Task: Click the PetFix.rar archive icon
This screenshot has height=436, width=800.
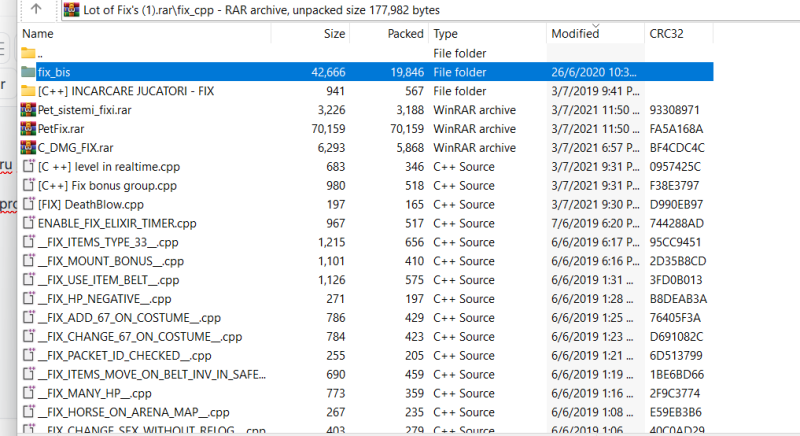Action: coord(28,129)
